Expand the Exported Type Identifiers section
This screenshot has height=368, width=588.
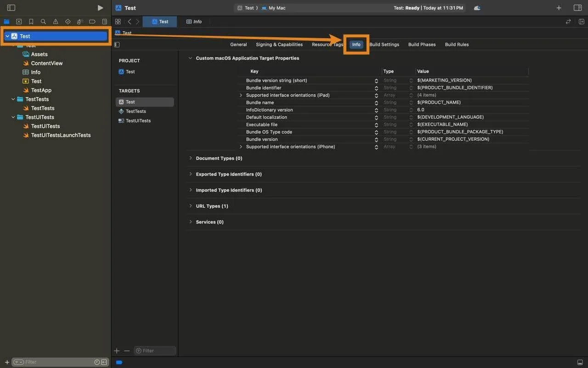[x=190, y=174]
